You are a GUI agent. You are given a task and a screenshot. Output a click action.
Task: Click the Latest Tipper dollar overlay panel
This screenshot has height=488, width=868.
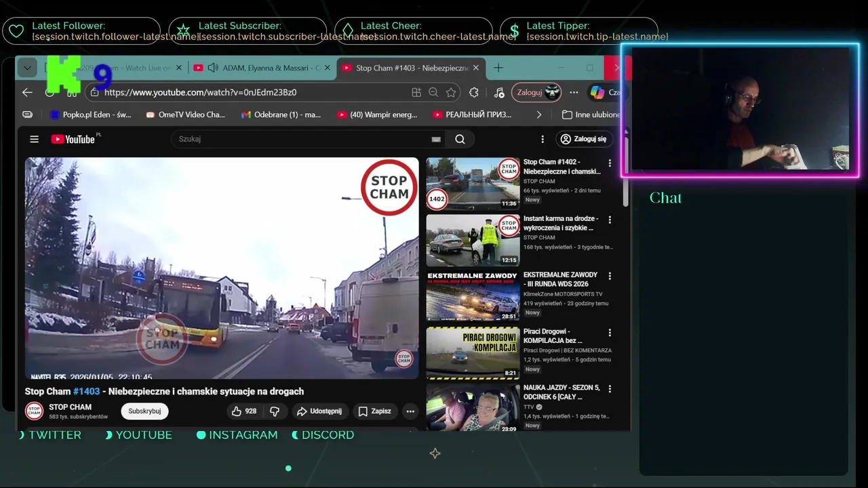click(578, 30)
